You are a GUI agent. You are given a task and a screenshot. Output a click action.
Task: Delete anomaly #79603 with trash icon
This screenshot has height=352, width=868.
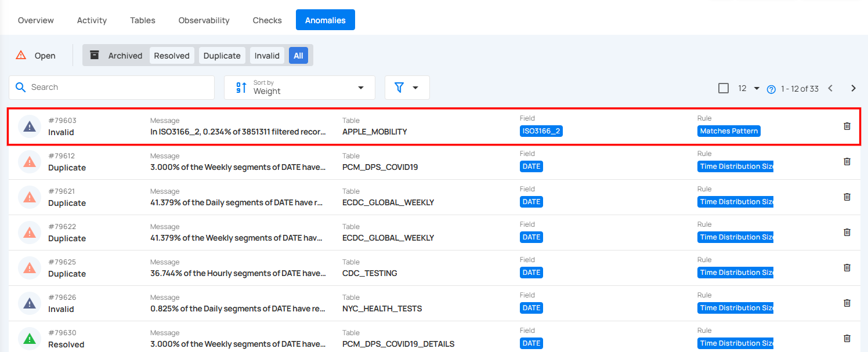847,126
